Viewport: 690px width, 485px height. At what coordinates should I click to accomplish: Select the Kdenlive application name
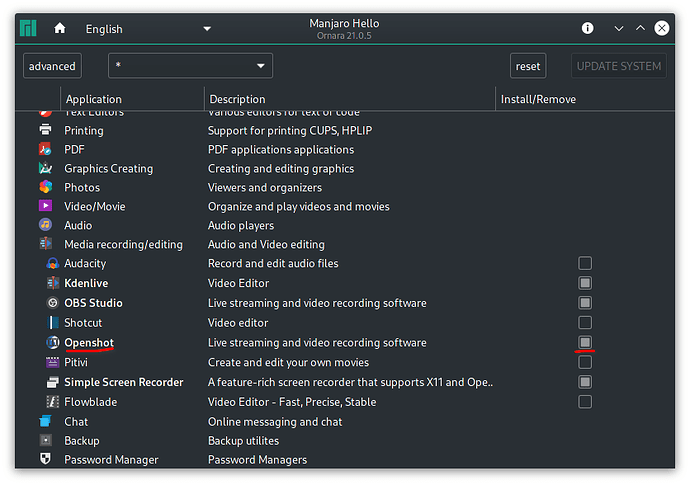pos(86,283)
